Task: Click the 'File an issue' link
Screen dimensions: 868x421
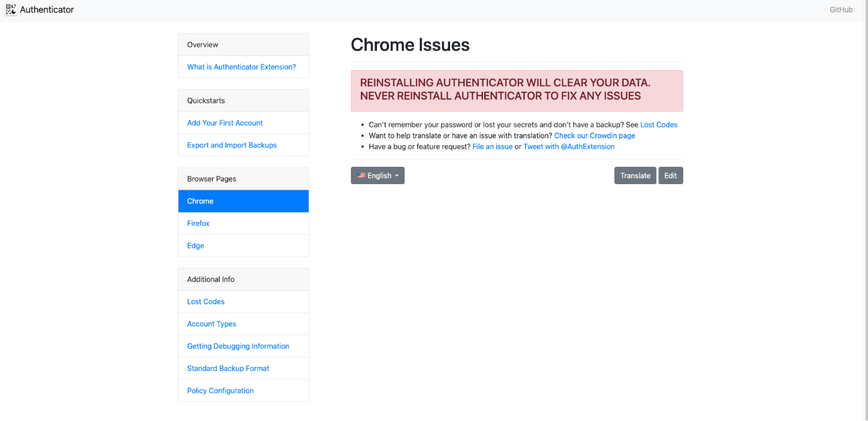Action: (x=492, y=147)
